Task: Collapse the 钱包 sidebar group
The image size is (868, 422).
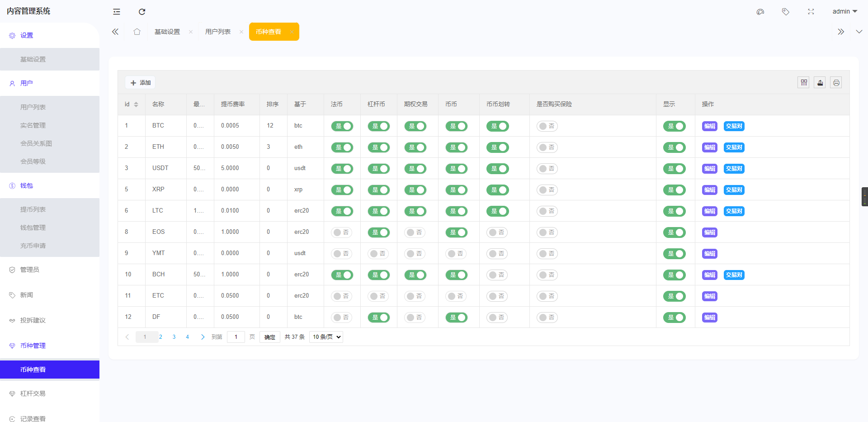Action: [x=50, y=185]
